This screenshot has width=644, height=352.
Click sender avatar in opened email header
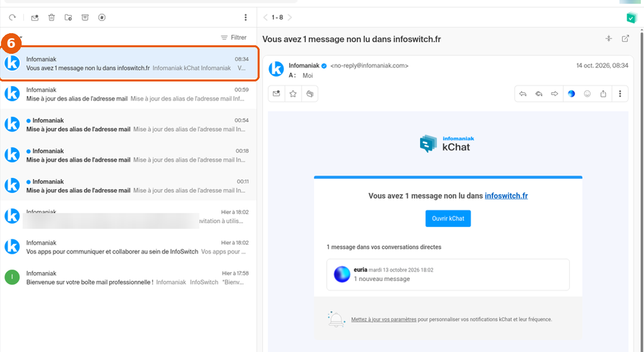pyautogui.click(x=276, y=69)
